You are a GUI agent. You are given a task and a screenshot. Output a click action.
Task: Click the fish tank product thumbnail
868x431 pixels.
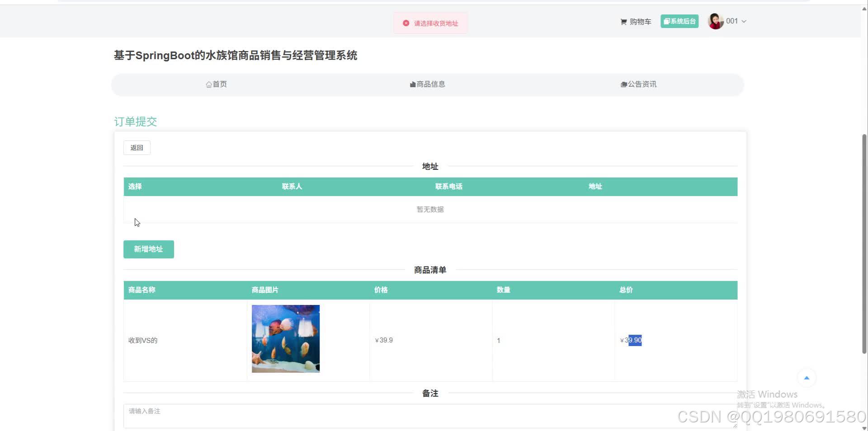point(286,339)
